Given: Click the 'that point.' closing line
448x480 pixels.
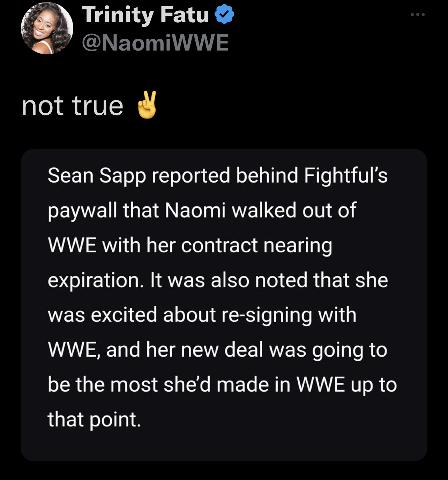Looking at the screenshot, I should pyautogui.click(x=94, y=419).
